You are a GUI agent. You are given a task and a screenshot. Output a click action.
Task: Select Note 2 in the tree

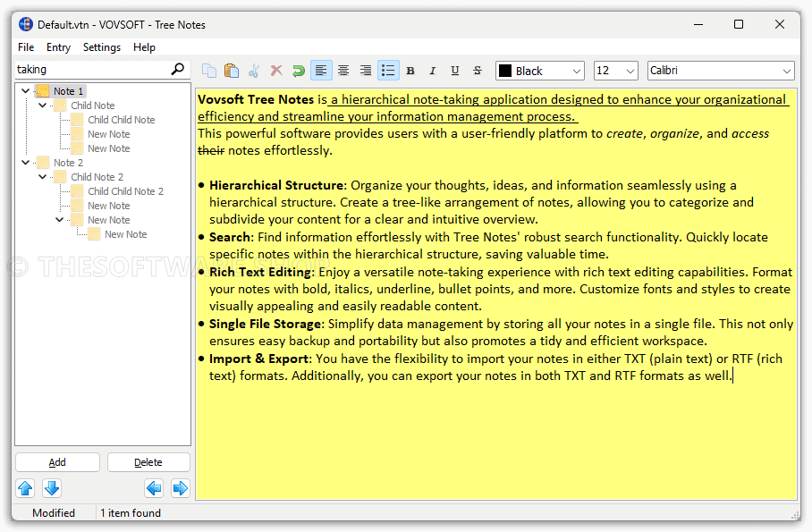point(68,163)
